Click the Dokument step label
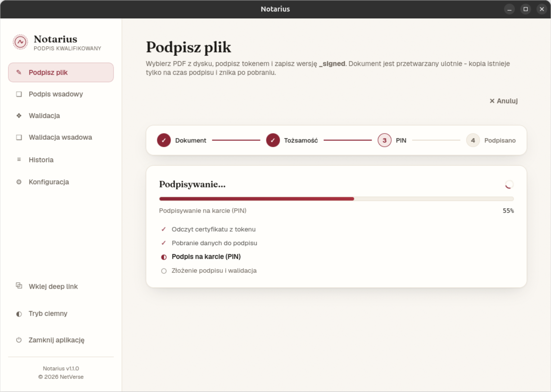The width and height of the screenshot is (551, 392). pyautogui.click(x=191, y=140)
